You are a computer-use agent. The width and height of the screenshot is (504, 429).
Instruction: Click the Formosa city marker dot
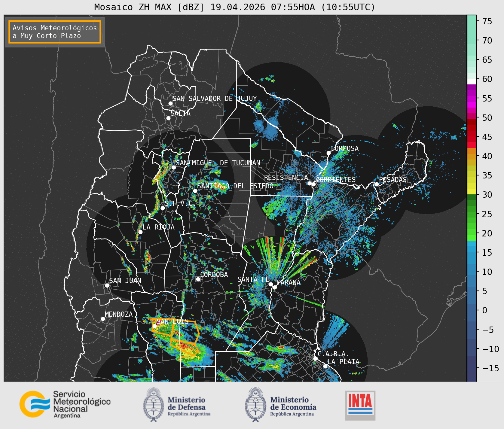(328, 153)
